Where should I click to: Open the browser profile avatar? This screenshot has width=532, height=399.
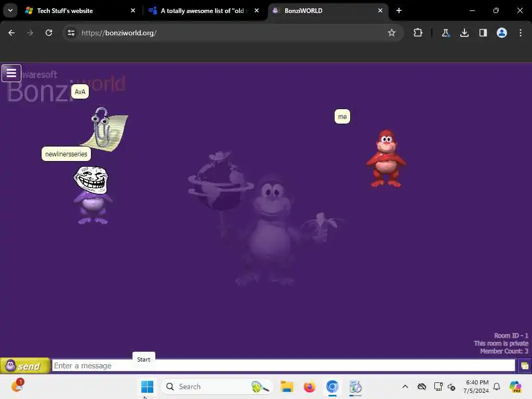pyautogui.click(x=502, y=33)
